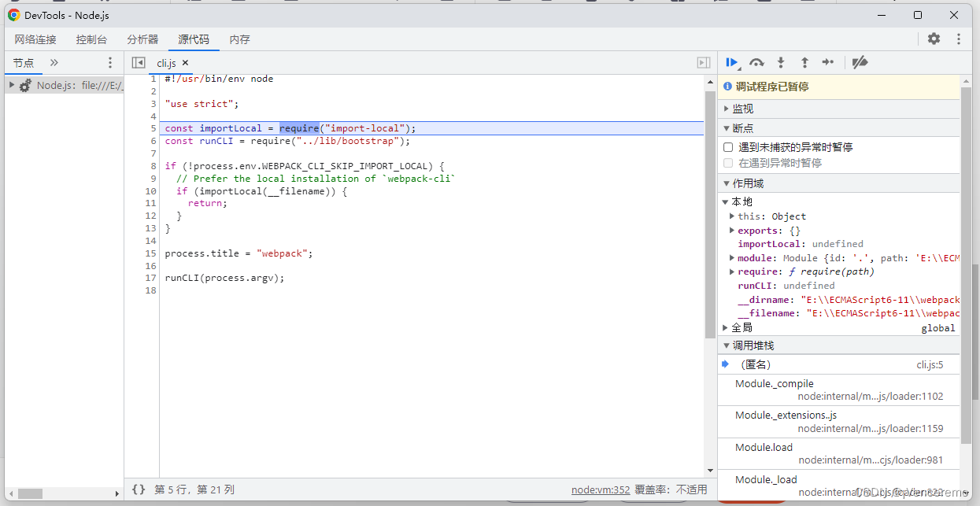Collapse the file navigator sidebar icon

pyautogui.click(x=139, y=62)
